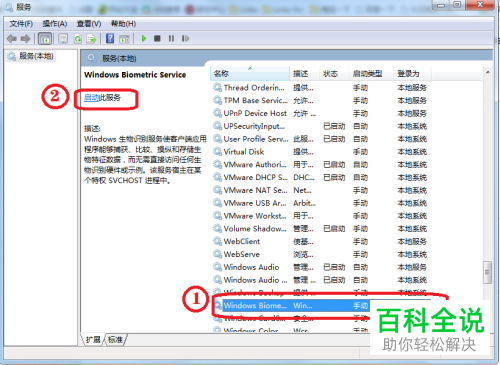
Task: Stop service with square stop icon
Action: pyautogui.click(x=157, y=39)
